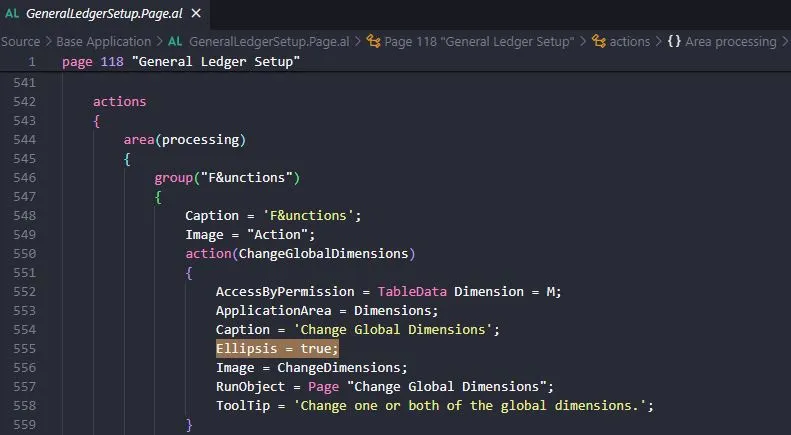Click the highlighted Ellipsis = true text
Viewport: 791px width, 435px height.
277,349
